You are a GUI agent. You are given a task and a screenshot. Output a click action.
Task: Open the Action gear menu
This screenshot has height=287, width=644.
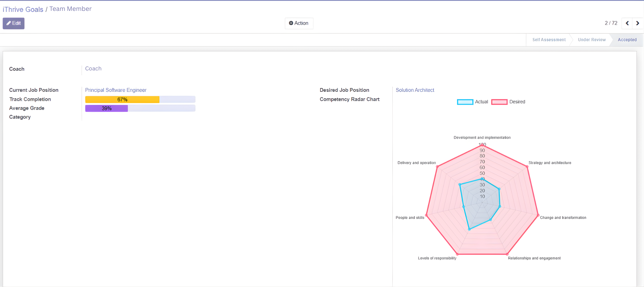[x=299, y=23]
